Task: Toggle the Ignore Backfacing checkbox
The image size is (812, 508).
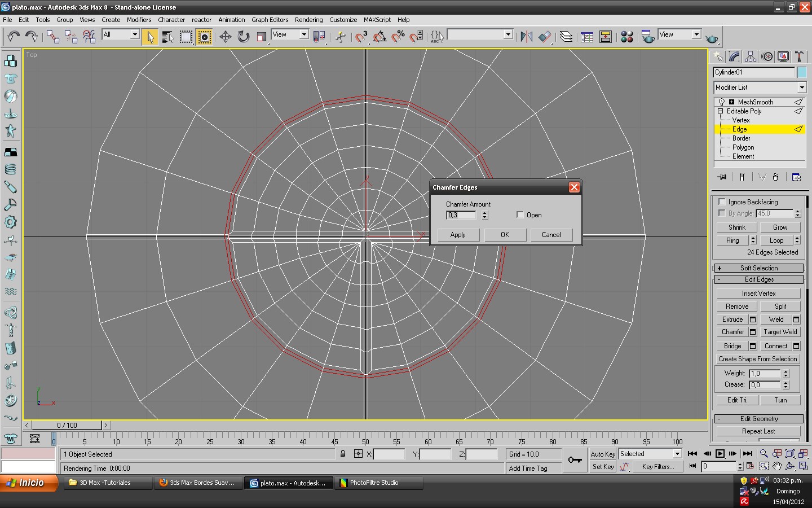Action: pyautogui.click(x=722, y=202)
